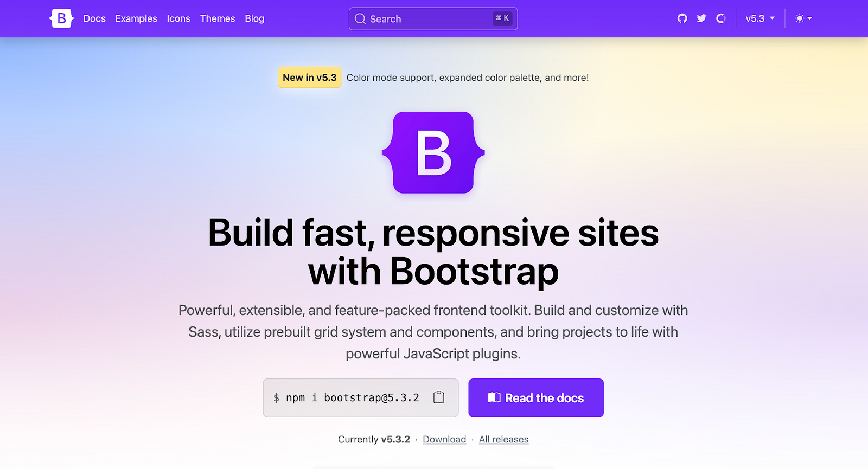This screenshot has height=469, width=868.
Task: Click the Currently v5.3.2 text
Action: click(374, 439)
